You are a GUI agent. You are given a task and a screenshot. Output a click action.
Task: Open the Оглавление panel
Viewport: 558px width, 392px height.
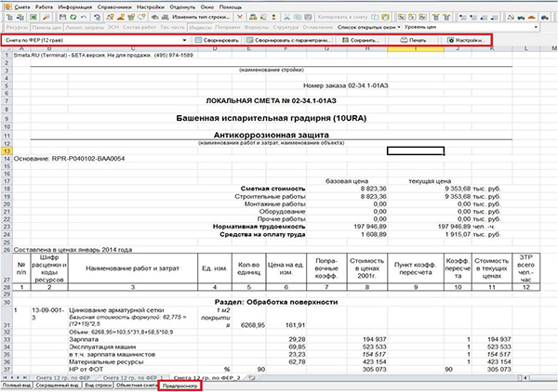pyautogui.click(x=317, y=27)
